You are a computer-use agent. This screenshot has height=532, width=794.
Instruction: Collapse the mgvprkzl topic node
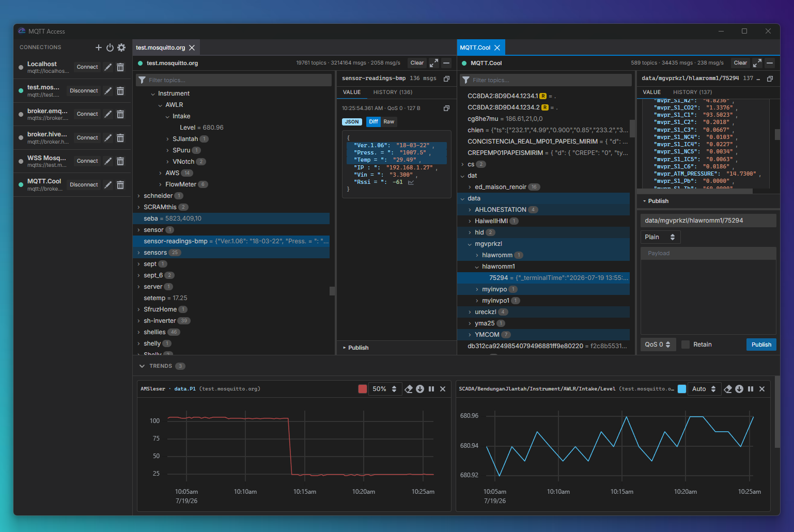tap(470, 244)
